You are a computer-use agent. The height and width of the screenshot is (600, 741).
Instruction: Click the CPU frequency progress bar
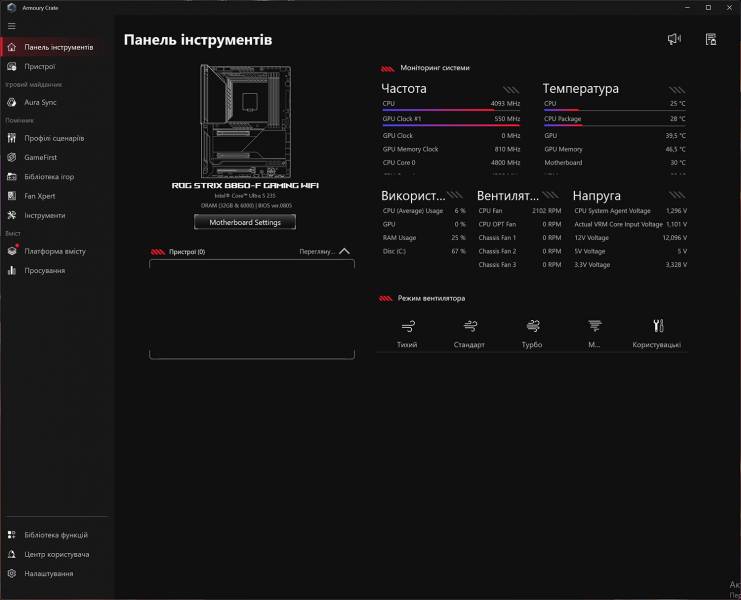(451, 110)
